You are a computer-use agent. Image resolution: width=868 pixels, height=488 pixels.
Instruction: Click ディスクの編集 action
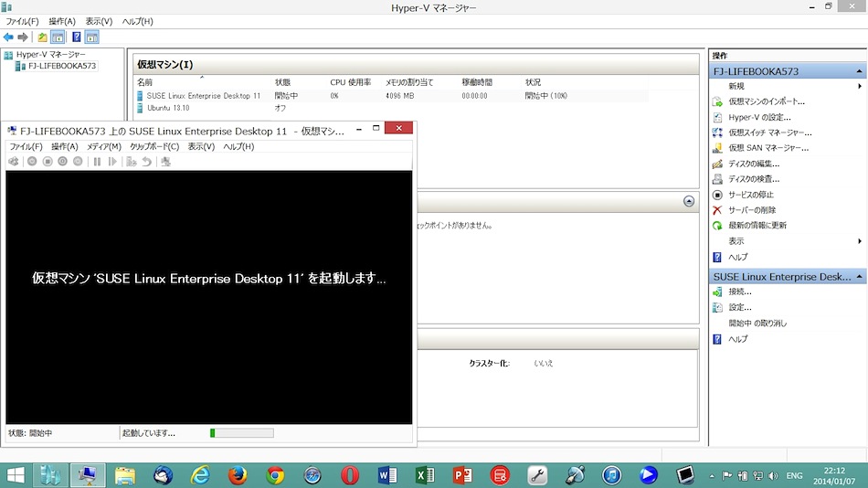click(x=754, y=164)
